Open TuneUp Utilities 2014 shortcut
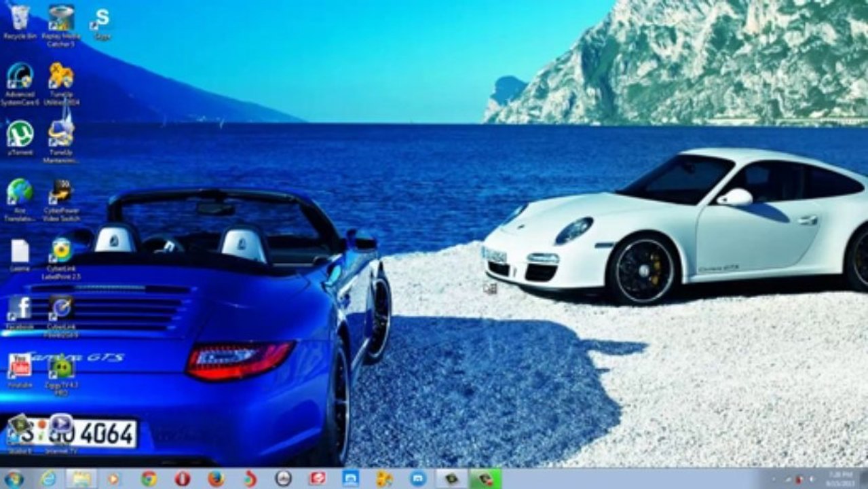Viewport: 868px width, 489px height. click(61, 84)
